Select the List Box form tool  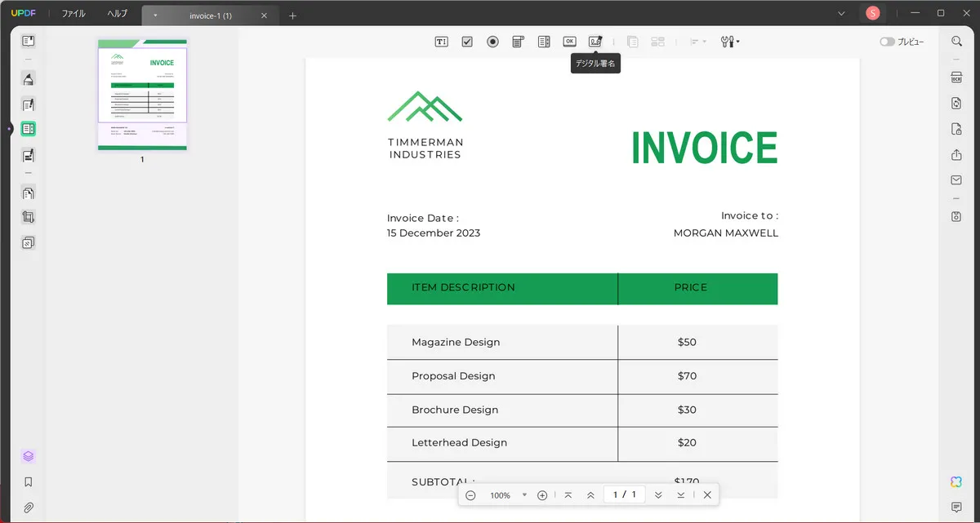(544, 42)
